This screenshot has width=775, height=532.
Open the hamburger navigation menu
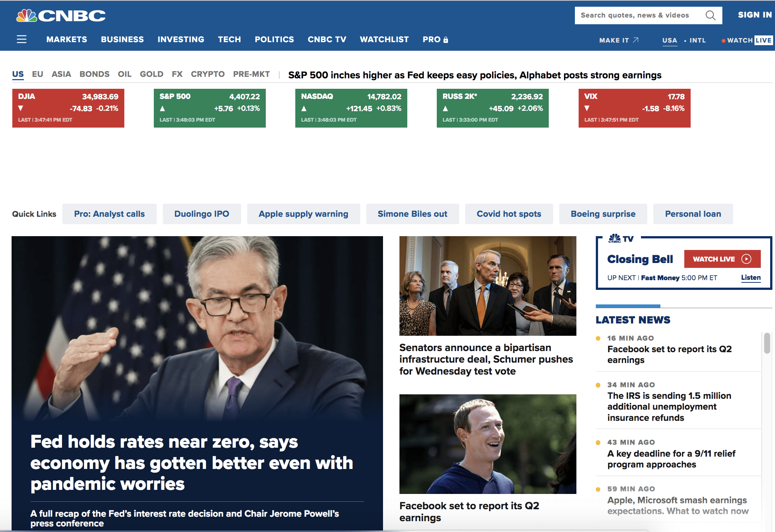coord(22,39)
